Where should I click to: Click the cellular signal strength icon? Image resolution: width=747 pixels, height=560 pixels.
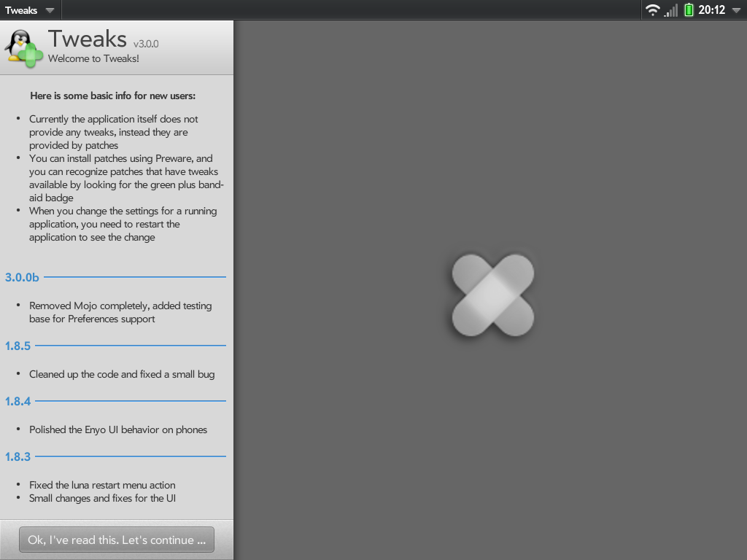[x=671, y=10]
